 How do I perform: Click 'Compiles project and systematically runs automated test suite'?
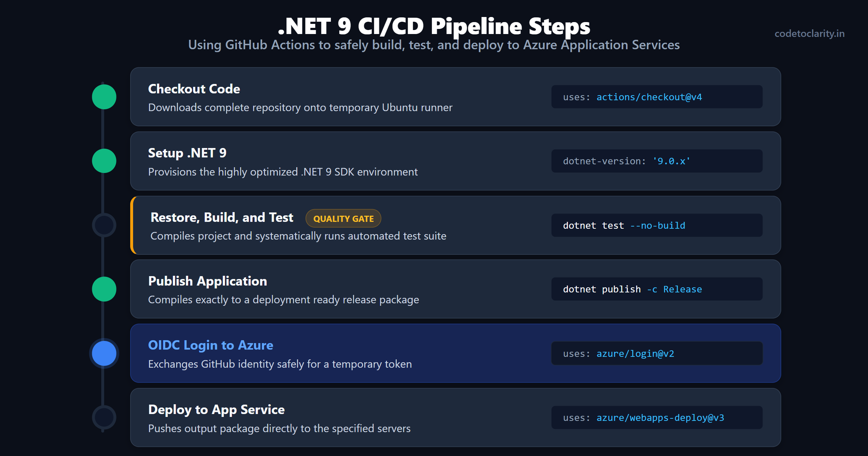298,236
